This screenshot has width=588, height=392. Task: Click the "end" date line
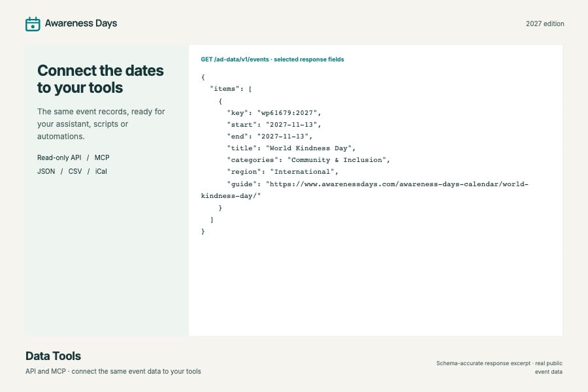pos(269,136)
